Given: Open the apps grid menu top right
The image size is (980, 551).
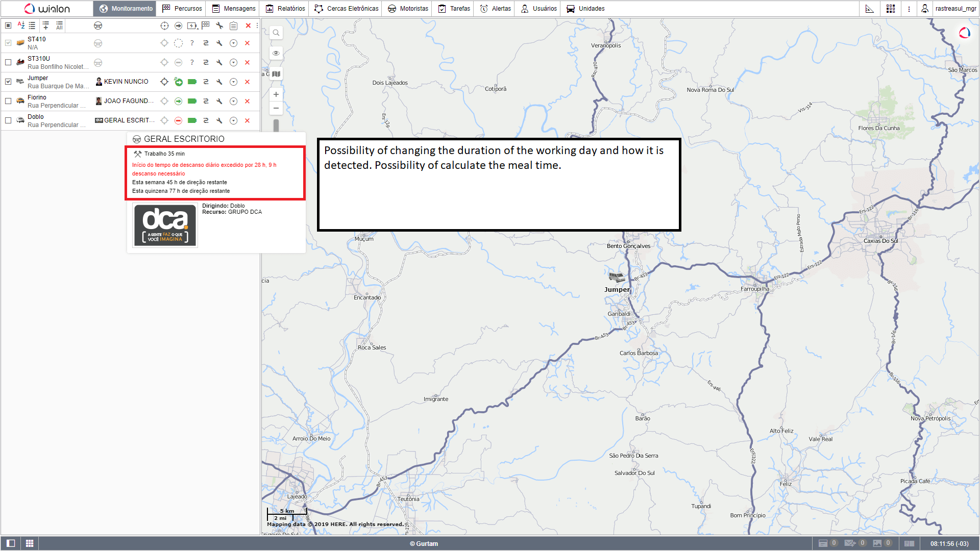Looking at the screenshot, I should 891,9.
